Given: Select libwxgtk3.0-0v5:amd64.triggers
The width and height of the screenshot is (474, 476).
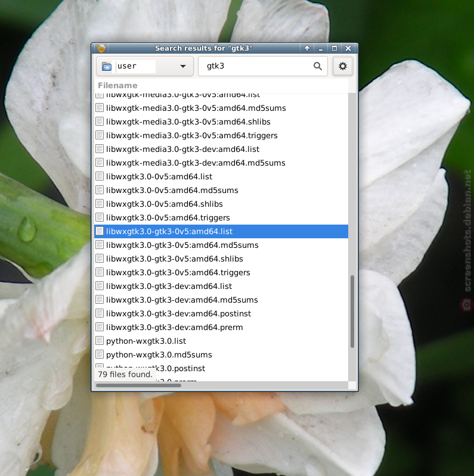Looking at the screenshot, I should coord(222,217).
